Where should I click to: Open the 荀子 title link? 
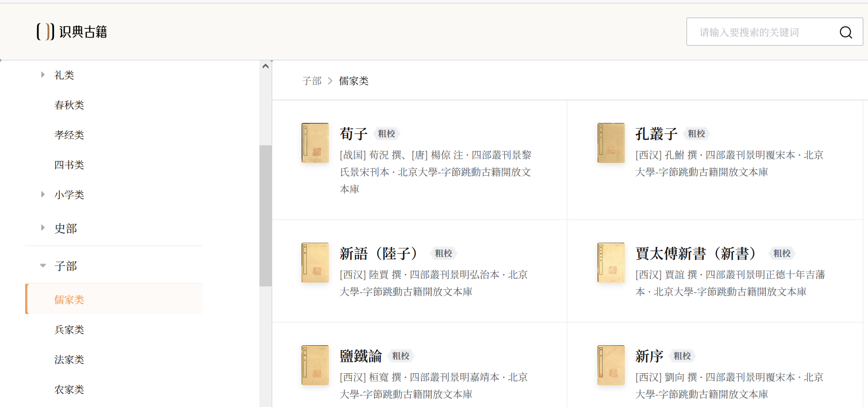click(353, 134)
